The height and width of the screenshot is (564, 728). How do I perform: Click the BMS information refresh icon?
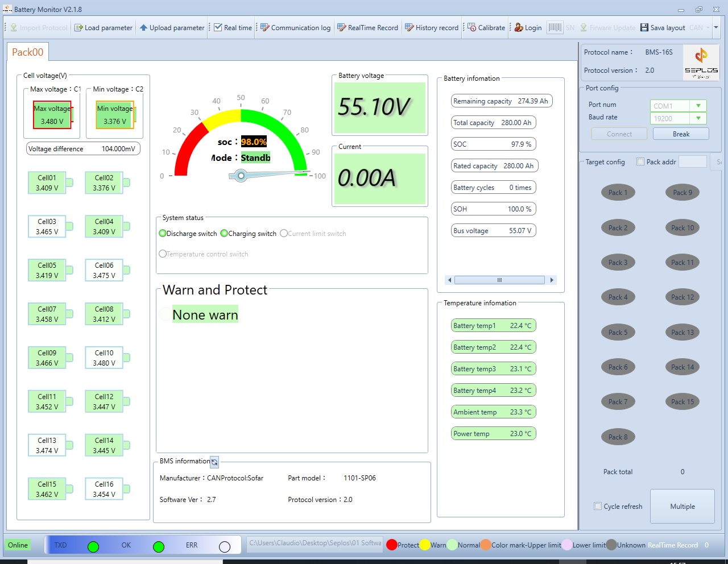point(214,462)
